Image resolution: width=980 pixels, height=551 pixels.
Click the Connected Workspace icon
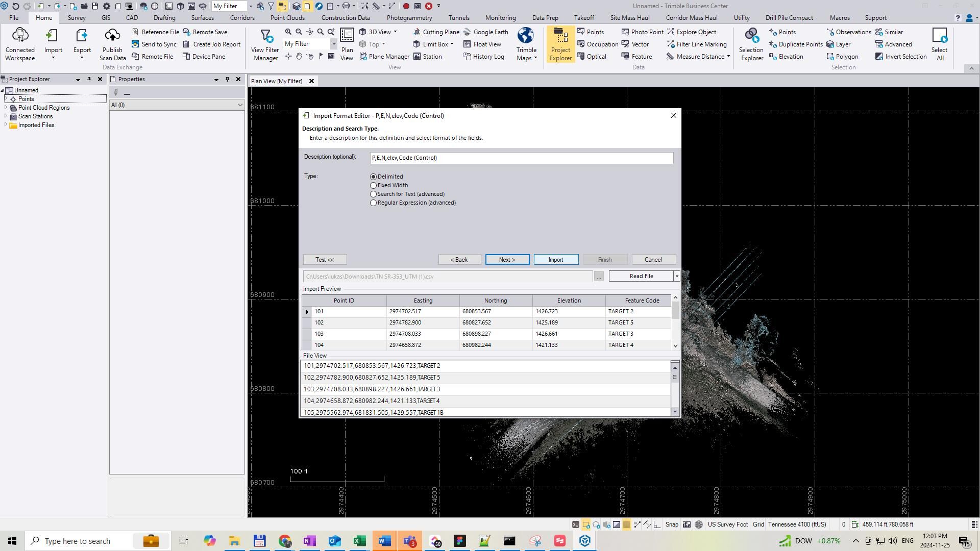tap(20, 44)
